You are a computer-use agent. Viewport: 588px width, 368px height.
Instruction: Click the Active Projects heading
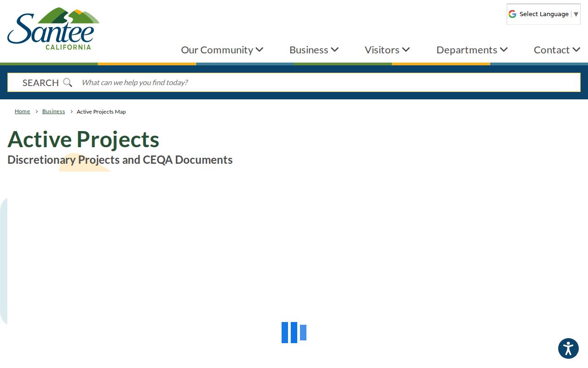pyautogui.click(x=83, y=139)
